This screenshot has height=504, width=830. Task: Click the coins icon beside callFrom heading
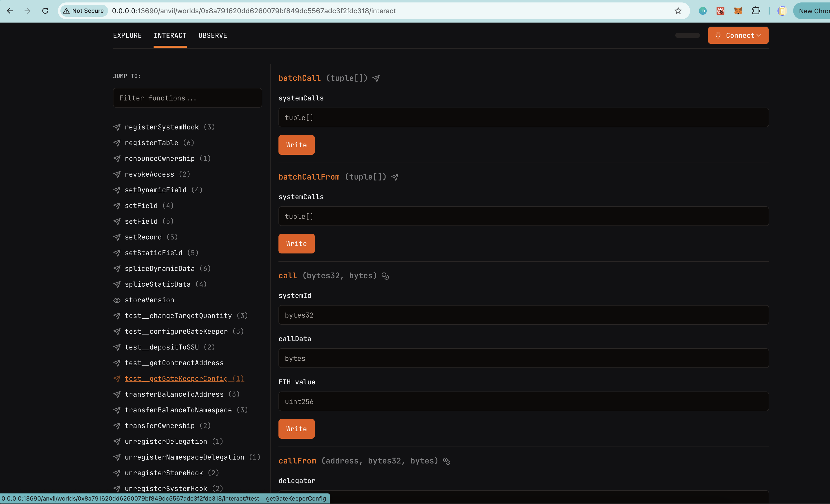click(x=447, y=461)
